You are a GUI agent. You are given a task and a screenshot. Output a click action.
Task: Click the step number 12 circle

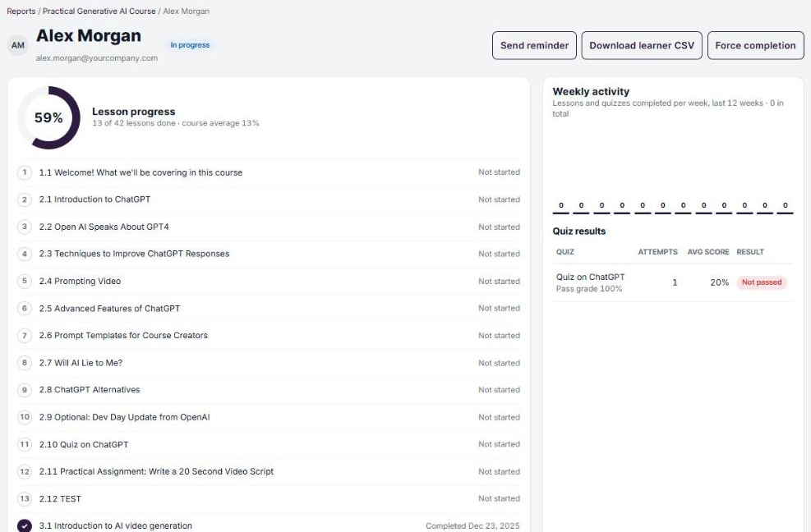tap(25, 471)
